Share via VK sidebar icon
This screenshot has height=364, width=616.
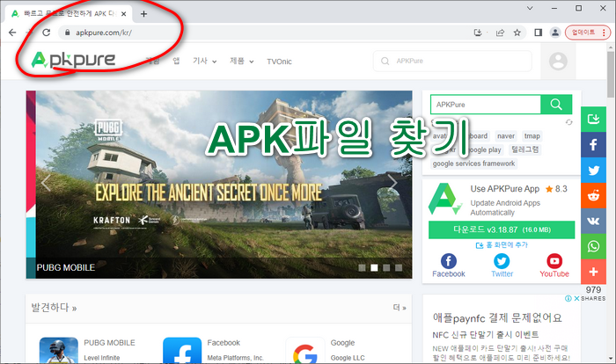pyautogui.click(x=593, y=221)
